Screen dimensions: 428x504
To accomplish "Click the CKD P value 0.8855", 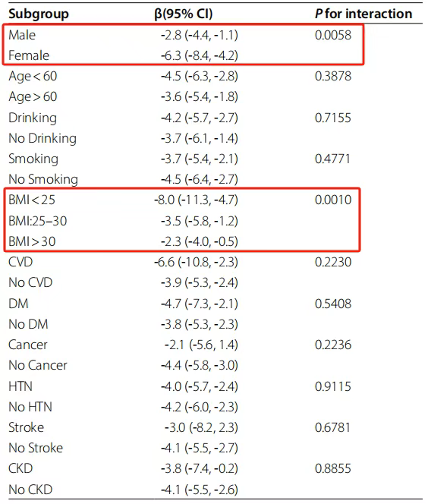I will pyautogui.click(x=333, y=468).
